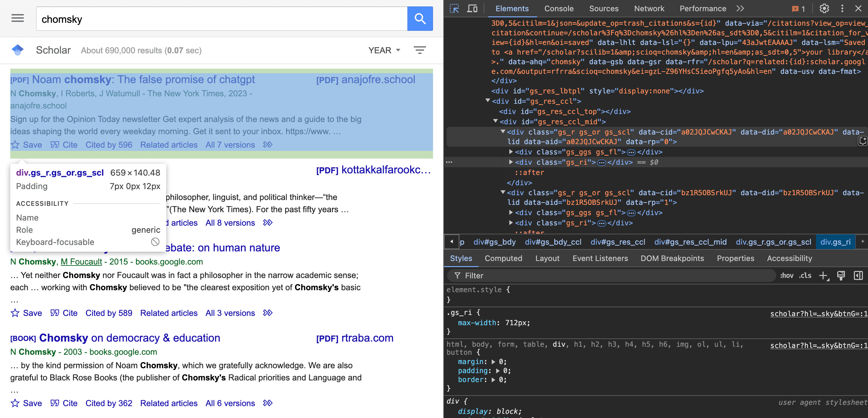This screenshot has width=868, height=418.
Task: Open the rtraba.com PDF link
Action: [355, 338]
